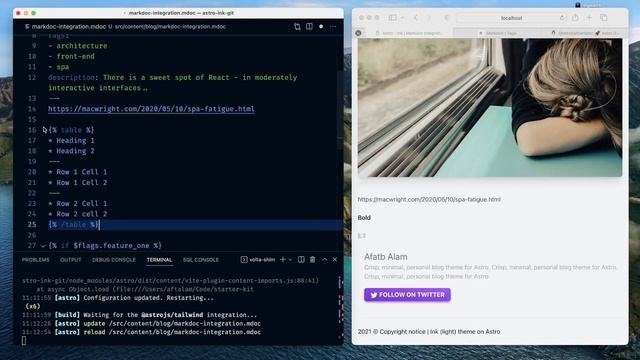The height and width of the screenshot is (360, 640).
Task: Click the 'description' frontmatter key
Action: [x=71, y=78]
